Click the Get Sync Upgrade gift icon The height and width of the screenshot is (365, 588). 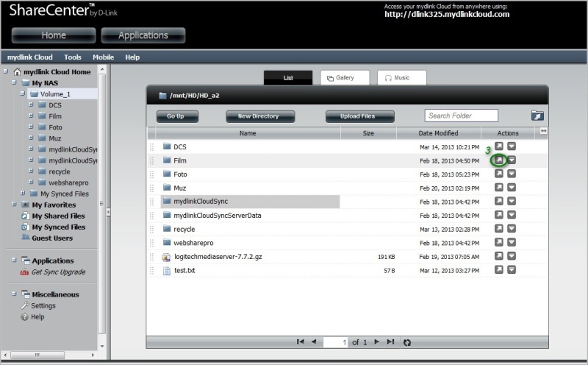click(24, 272)
